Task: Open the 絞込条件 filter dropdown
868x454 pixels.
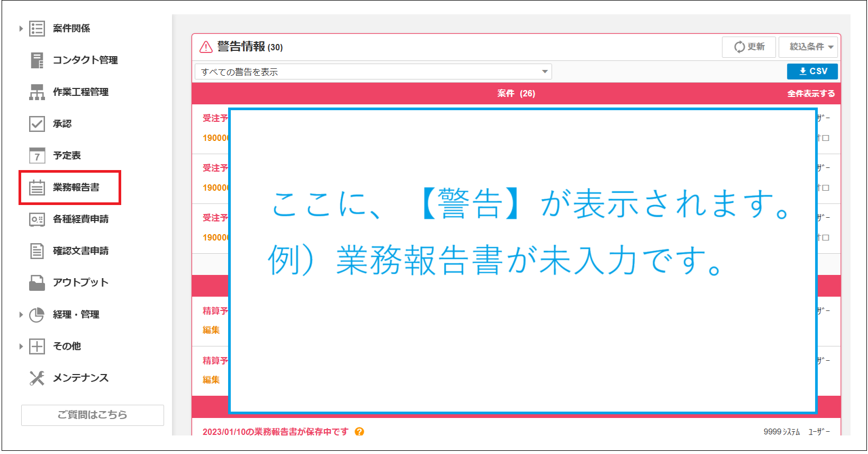Action: point(808,47)
